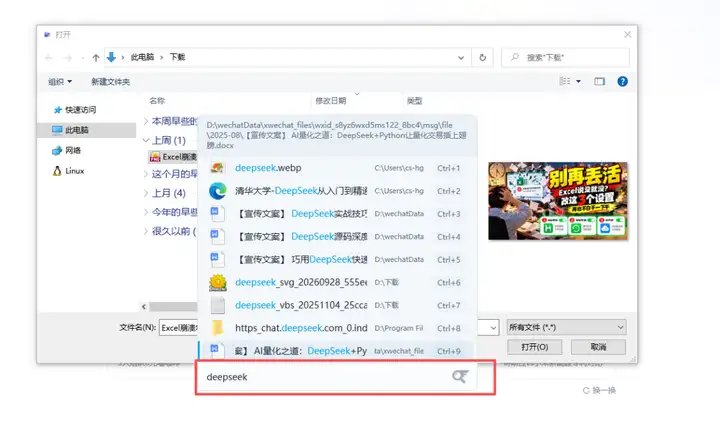Click blank file icon of deepseek_vbs result
This screenshot has width=720, height=426.
click(x=218, y=305)
